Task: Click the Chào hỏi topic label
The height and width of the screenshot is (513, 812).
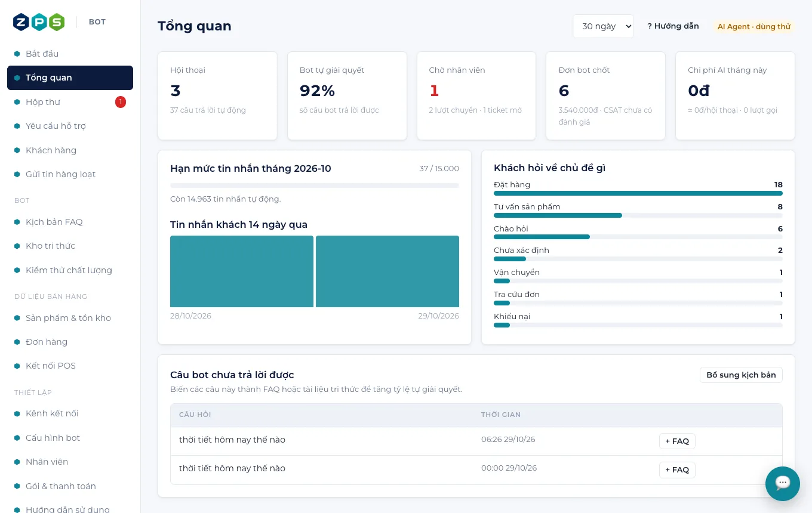Action: (x=511, y=229)
